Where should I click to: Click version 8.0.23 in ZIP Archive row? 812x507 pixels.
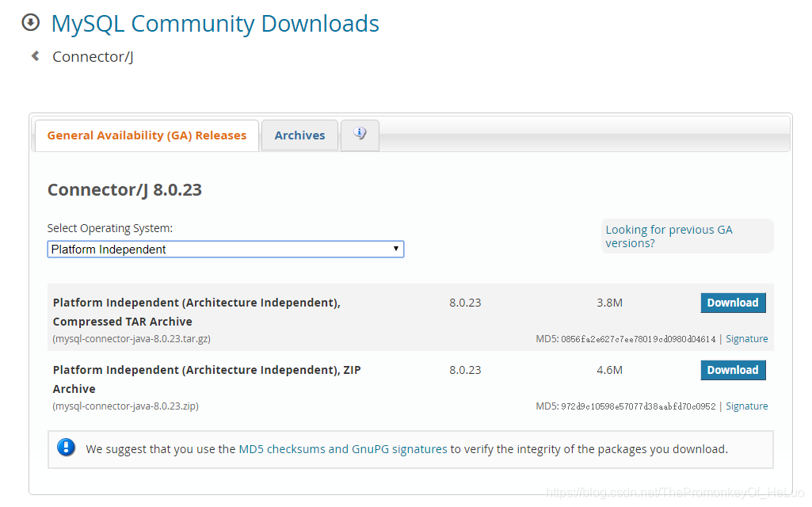(465, 370)
